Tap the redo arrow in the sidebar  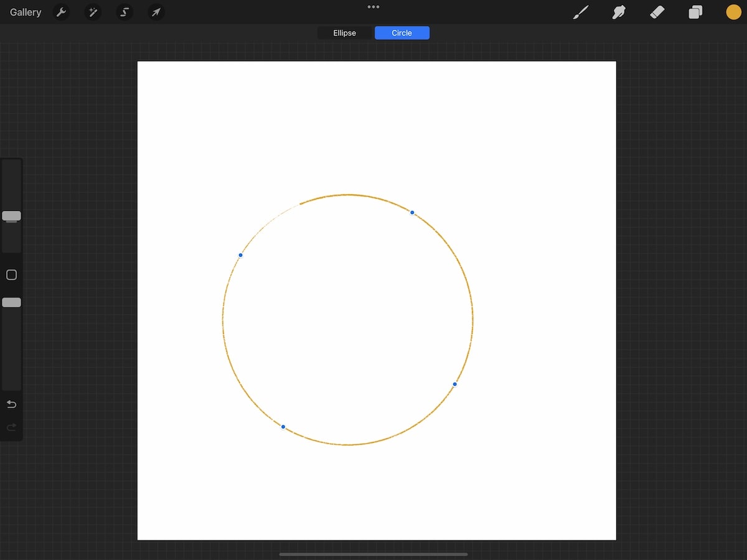11,427
